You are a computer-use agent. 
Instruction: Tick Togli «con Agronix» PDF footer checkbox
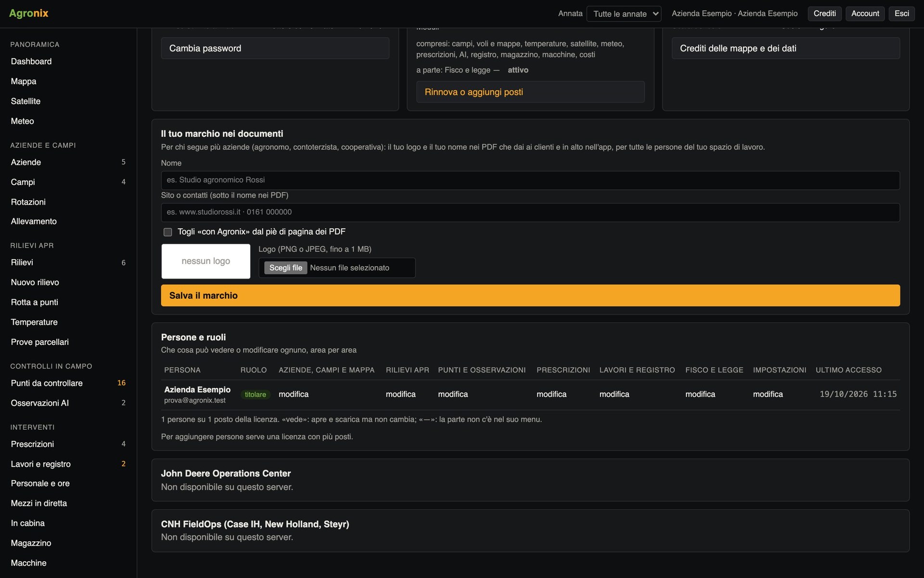167,232
